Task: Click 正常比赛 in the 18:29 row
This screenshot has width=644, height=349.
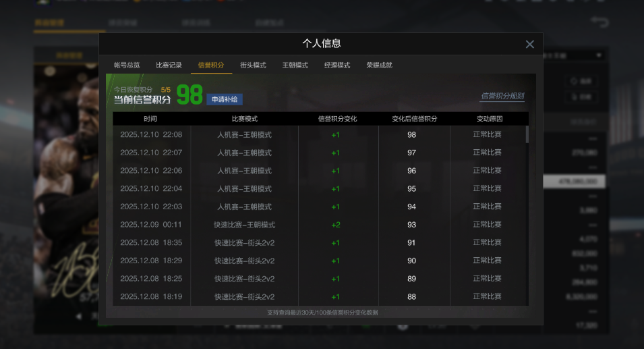Action: (x=487, y=260)
